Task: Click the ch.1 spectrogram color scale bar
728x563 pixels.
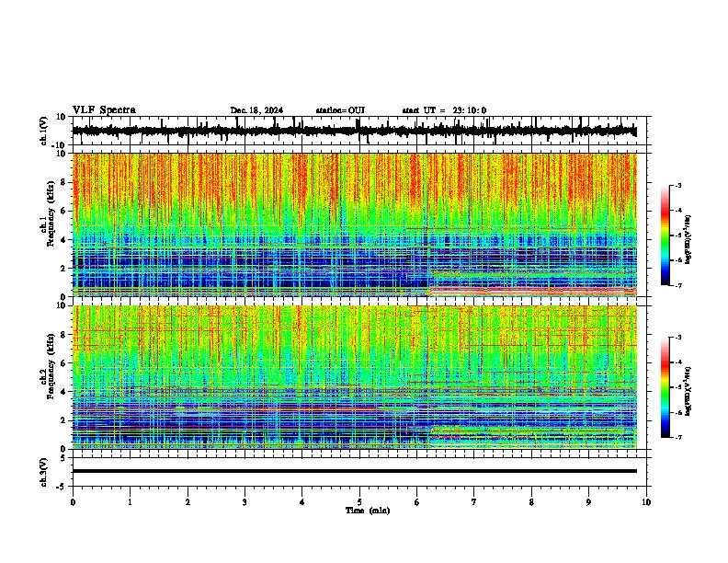Action: coord(665,236)
